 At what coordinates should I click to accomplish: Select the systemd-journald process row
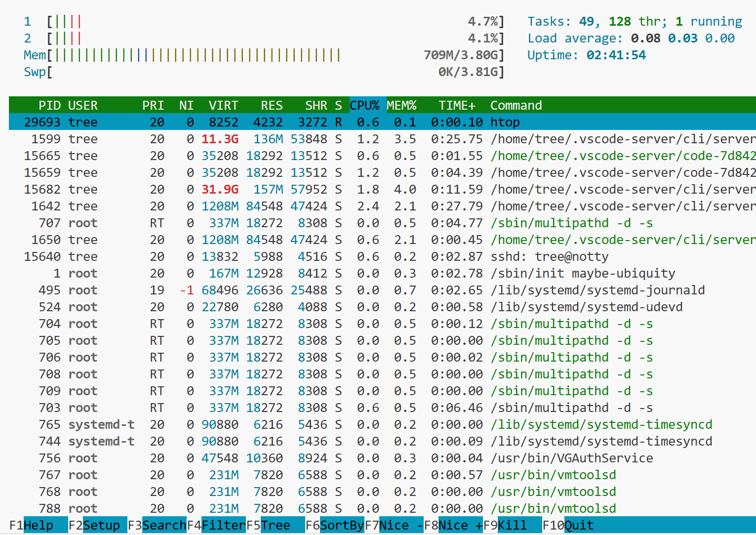click(382, 290)
